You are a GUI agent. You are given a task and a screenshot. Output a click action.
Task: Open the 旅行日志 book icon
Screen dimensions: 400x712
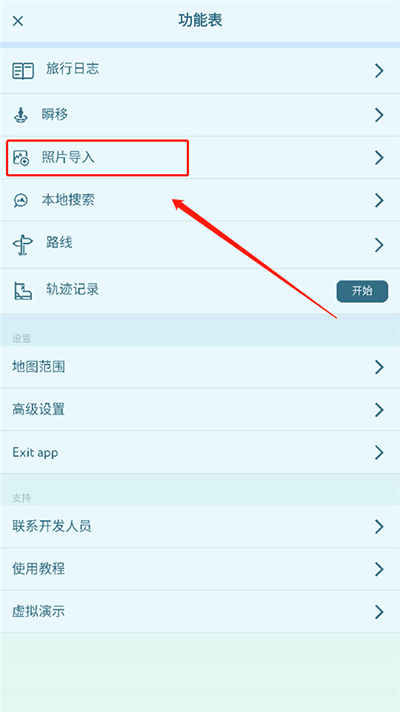point(23,71)
